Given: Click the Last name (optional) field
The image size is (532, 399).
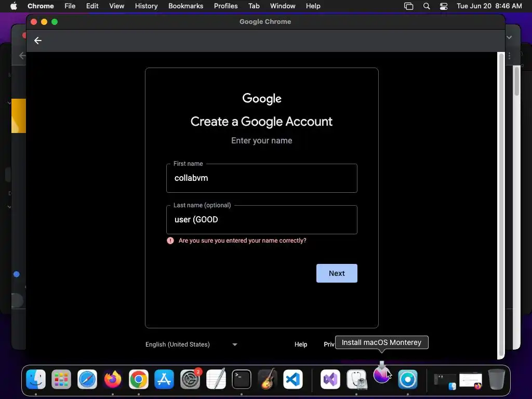Looking at the screenshot, I should click(262, 220).
